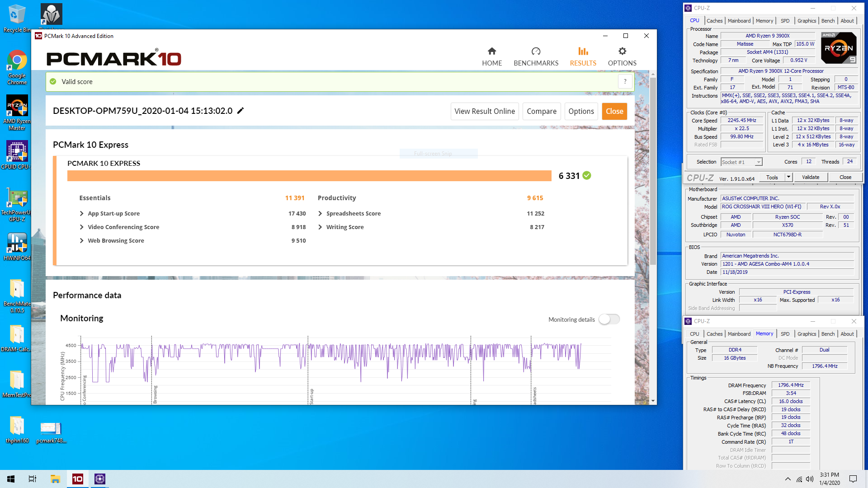Viewport: 868px width, 488px height.
Task: Open DRAM-Calc folder on desktop
Action: 17,338
